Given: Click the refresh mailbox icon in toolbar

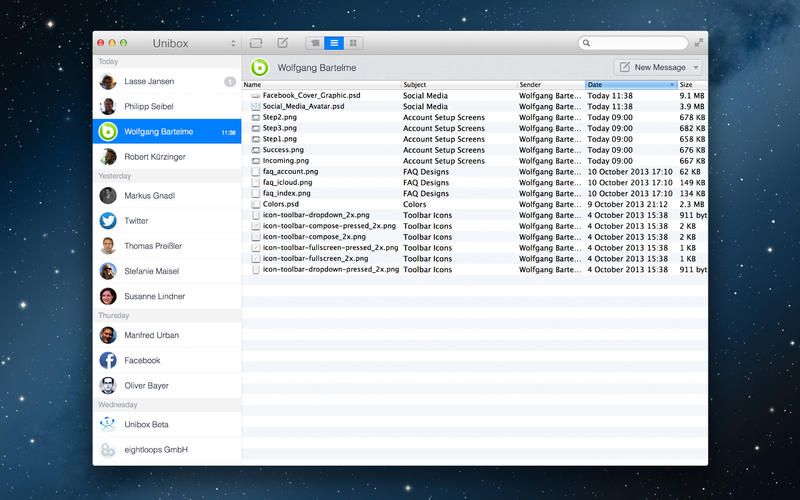Looking at the screenshot, I should click(256, 43).
